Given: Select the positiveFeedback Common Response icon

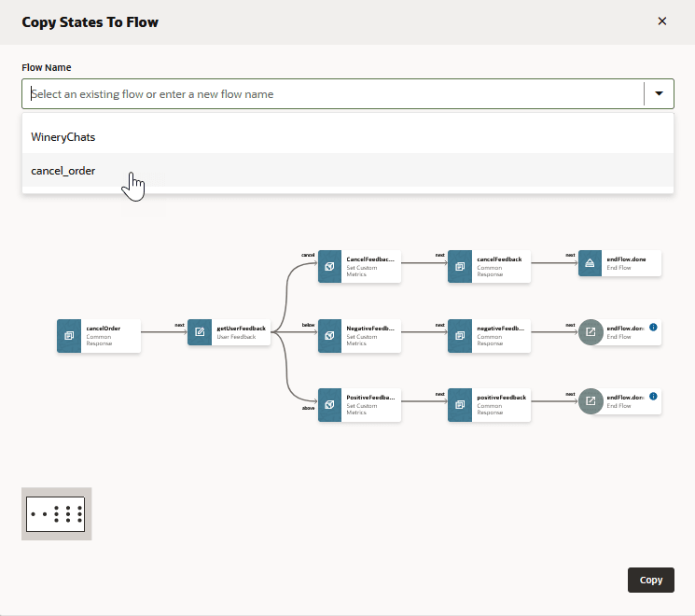Looking at the screenshot, I should [460, 405].
